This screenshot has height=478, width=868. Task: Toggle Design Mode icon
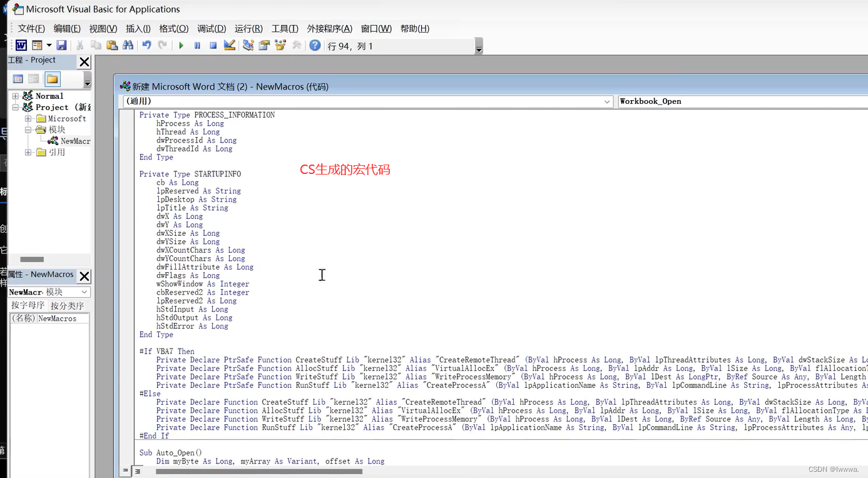(x=230, y=45)
